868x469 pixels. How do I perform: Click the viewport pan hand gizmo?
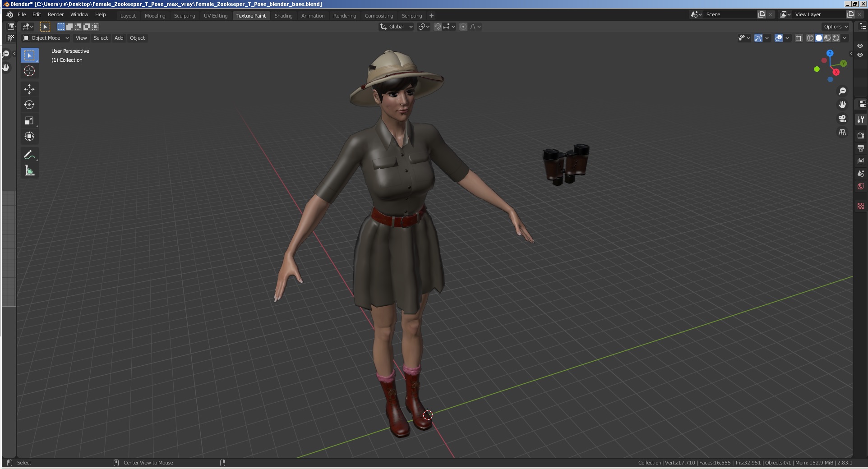pyautogui.click(x=842, y=105)
